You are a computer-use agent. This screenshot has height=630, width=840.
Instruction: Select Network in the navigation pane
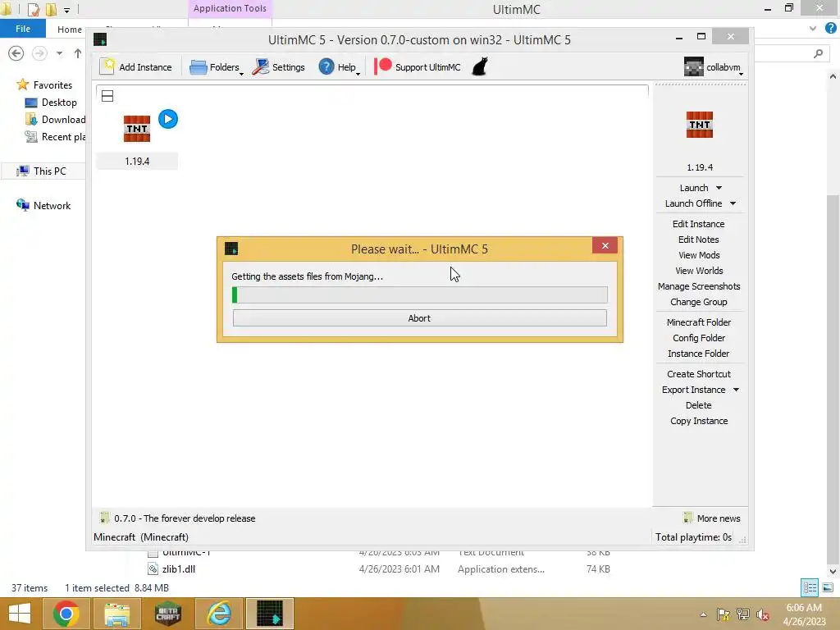click(44, 205)
